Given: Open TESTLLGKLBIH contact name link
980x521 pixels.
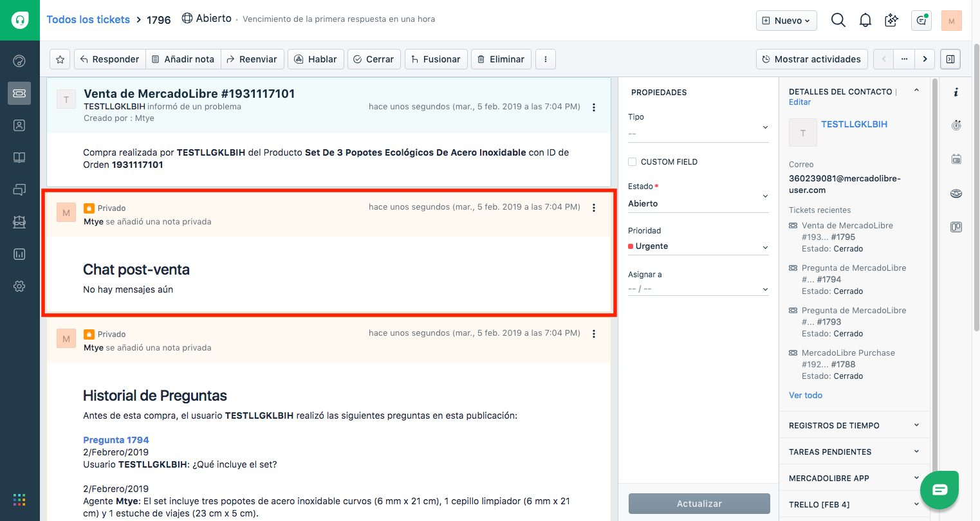Looking at the screenshot, I should click(854, 124).
